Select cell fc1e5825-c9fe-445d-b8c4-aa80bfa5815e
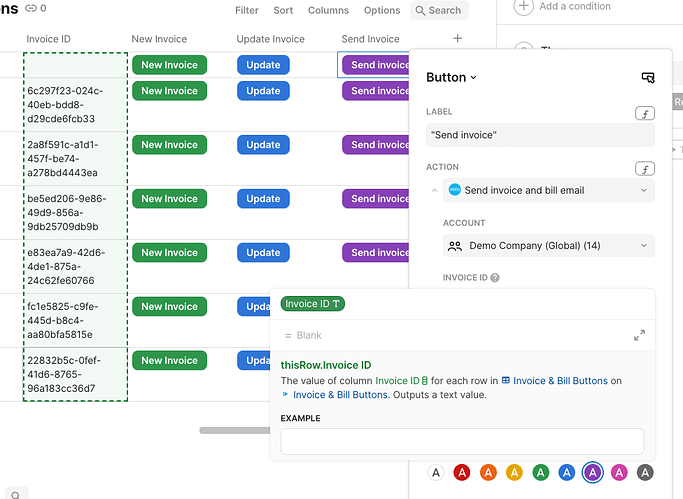683x499 pixels. click(x=75, y=320)
